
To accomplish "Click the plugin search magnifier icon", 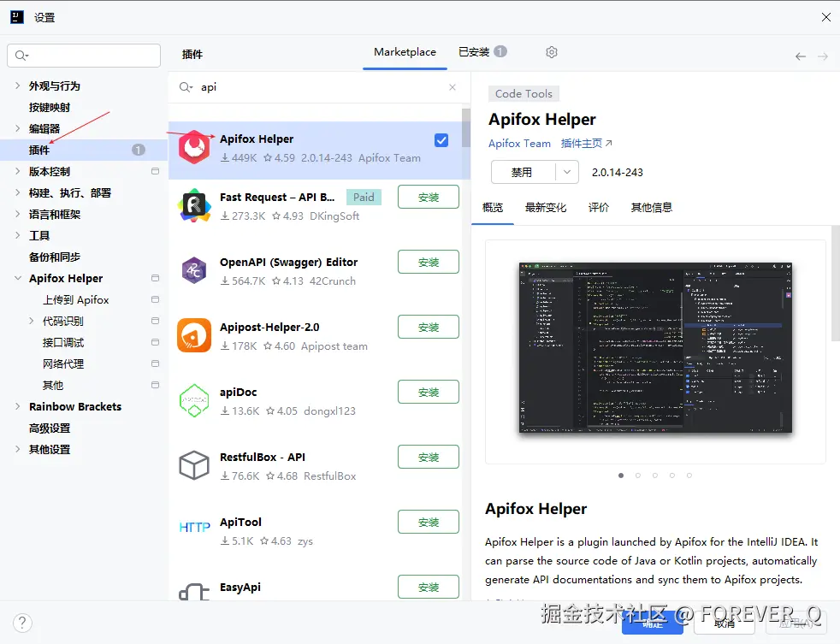I will click(x=186, y=87).
